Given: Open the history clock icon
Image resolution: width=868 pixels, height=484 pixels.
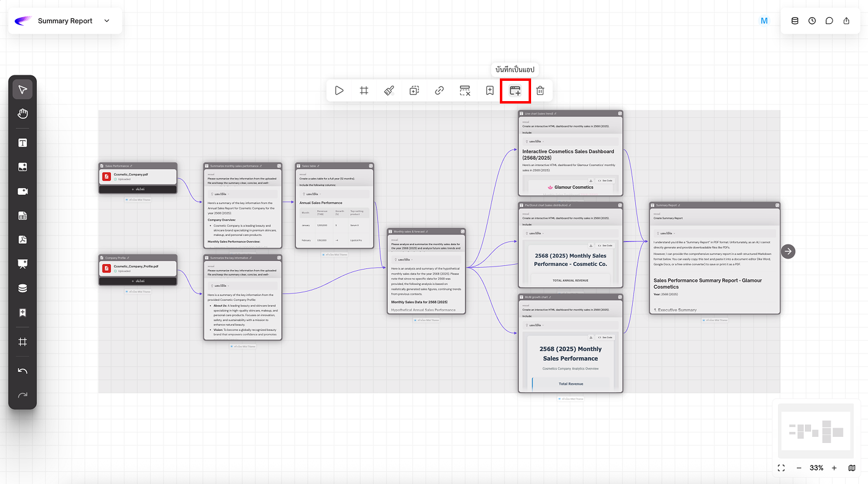Looking at the screenshot, I should pyautogui.click(x=812, y=21).
